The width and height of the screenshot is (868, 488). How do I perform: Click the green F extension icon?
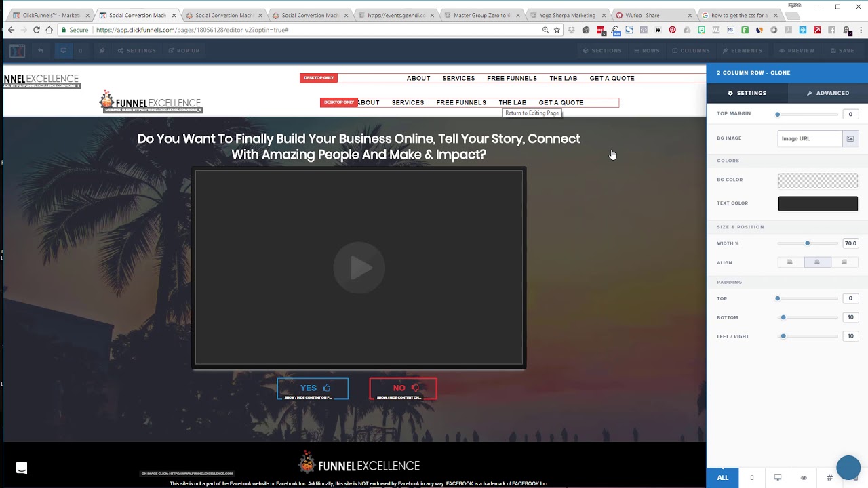click(745, 30)
